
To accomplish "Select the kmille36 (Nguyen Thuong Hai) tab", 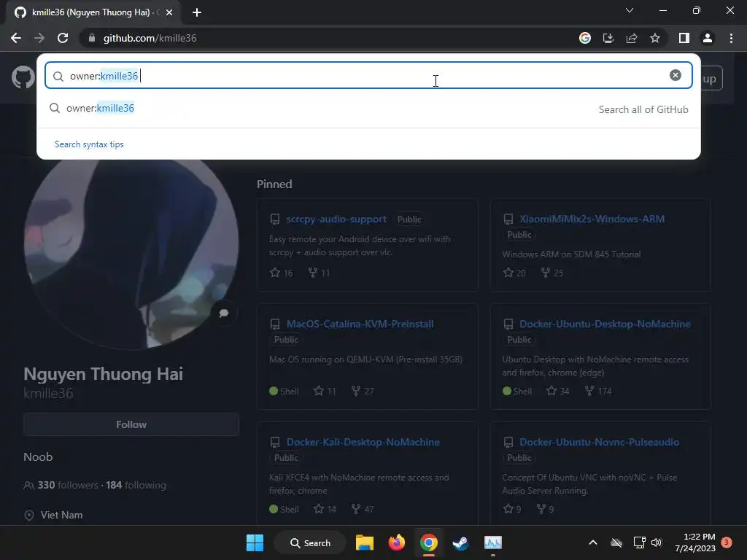I will click(x=93, y=12).
